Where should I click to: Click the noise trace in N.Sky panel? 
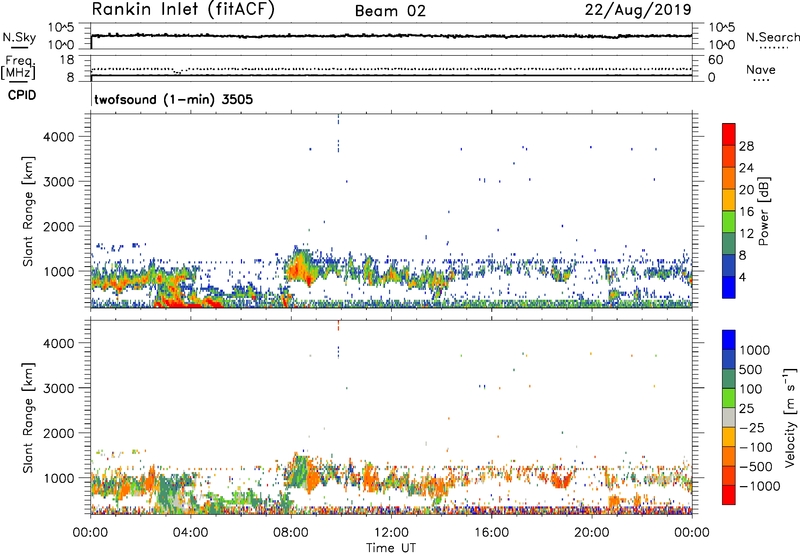(x=391, y=36)
